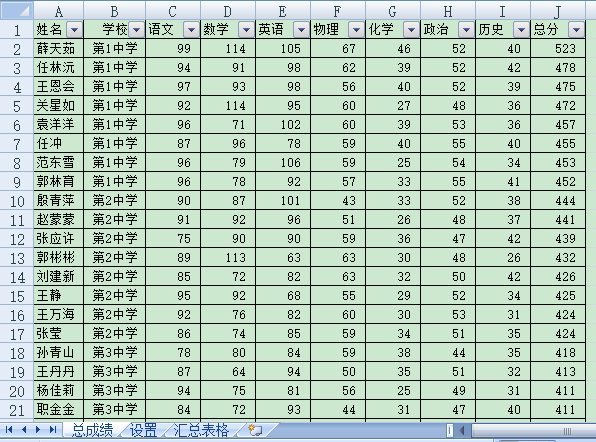Select row 1 header
596x442 pixels.
[x=17, y=30]
